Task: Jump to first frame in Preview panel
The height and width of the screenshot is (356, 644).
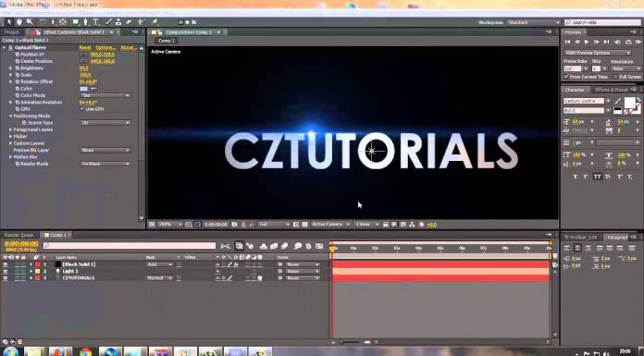Action: click(x=567, y=42)
